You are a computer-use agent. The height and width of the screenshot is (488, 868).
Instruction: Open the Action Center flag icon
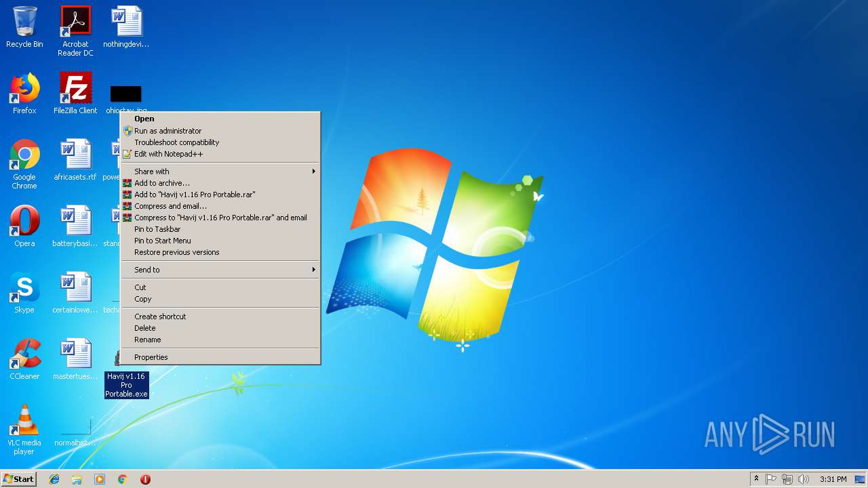point(771,479)
